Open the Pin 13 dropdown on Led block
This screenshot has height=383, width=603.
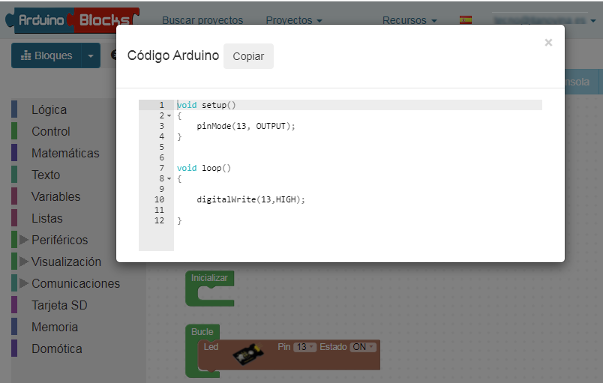click(305, 347)
